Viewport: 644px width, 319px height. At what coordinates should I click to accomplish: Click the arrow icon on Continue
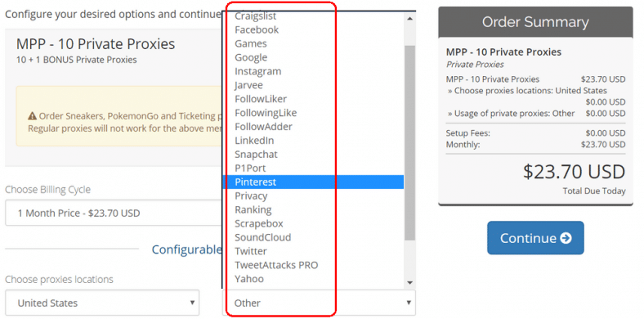tap(566, 238)
